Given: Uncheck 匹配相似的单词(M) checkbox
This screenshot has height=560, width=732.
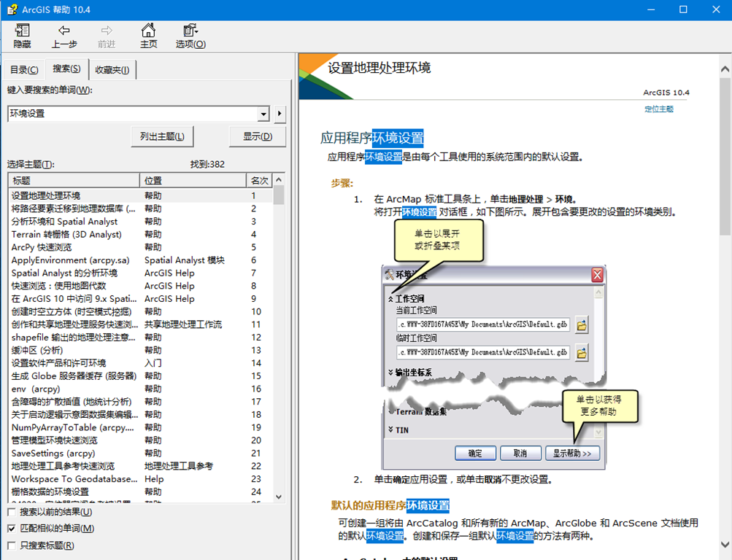Looking at the screenshot, I should (12, 529).
